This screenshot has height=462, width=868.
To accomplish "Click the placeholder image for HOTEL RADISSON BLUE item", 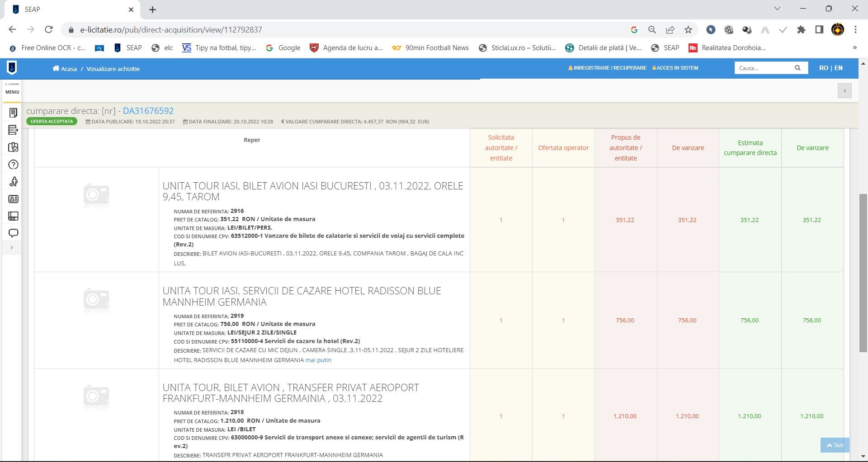I will (96, 300).
